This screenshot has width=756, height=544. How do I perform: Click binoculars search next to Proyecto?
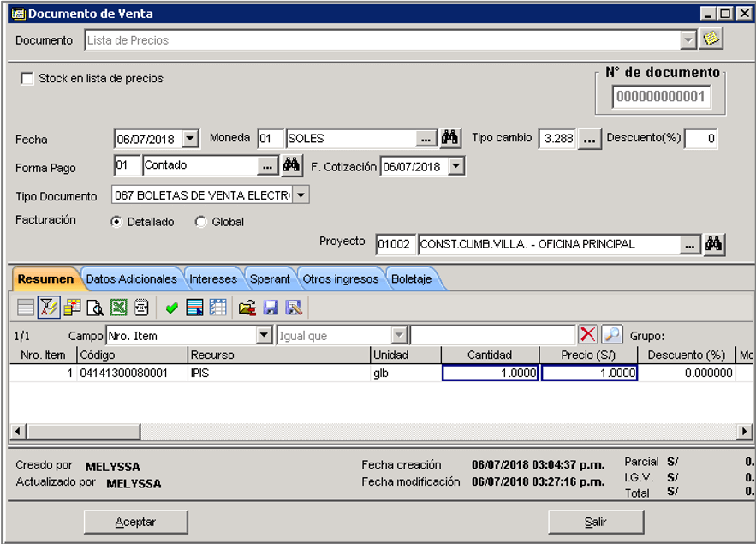point(713,244)
